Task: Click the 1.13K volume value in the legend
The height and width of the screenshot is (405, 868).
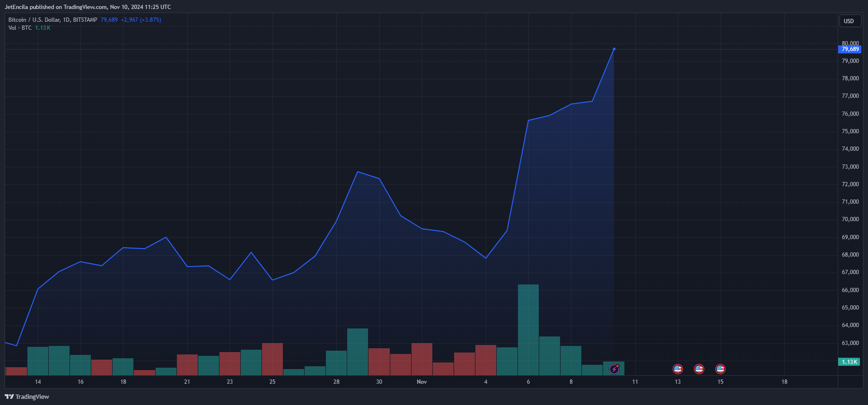Action: 43,28
